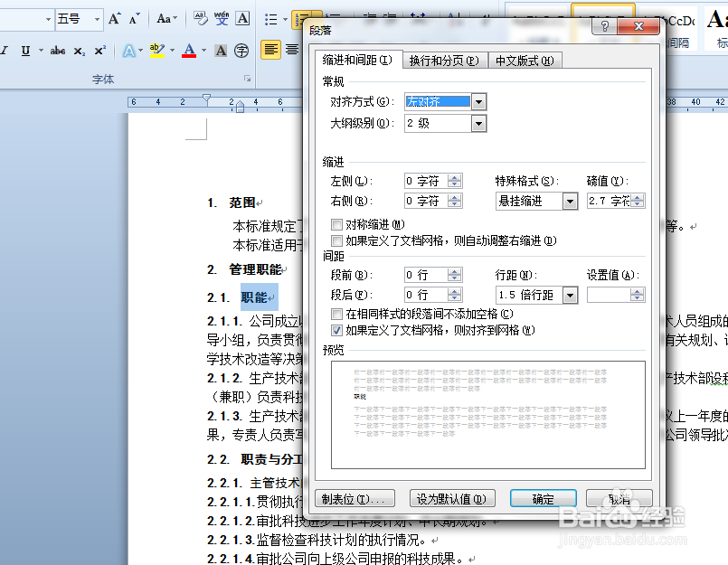
Task: Click 确定 to confirm
Action: click(544, 499)
